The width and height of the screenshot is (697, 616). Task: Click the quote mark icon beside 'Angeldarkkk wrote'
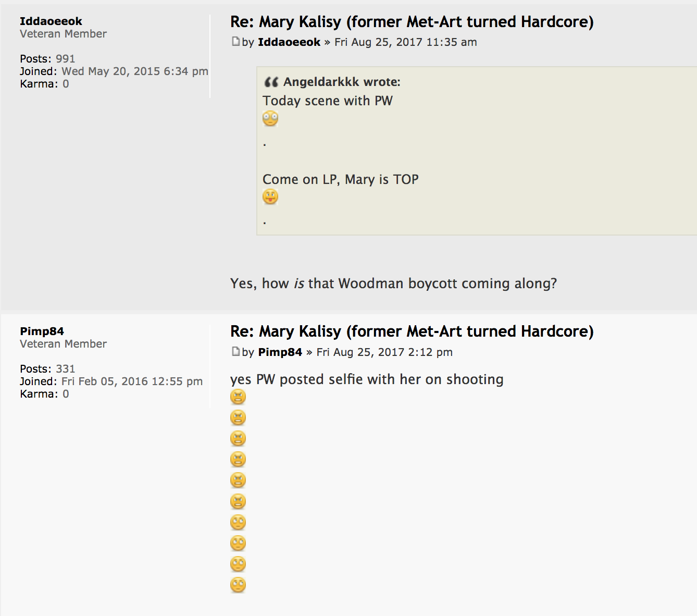271,82
